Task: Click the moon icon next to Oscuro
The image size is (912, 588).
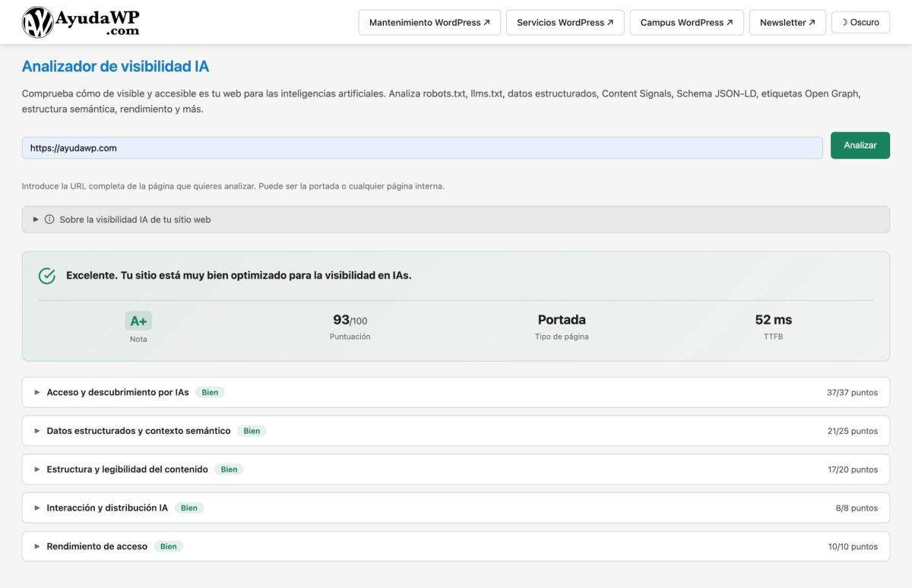Action: point(847,22)
